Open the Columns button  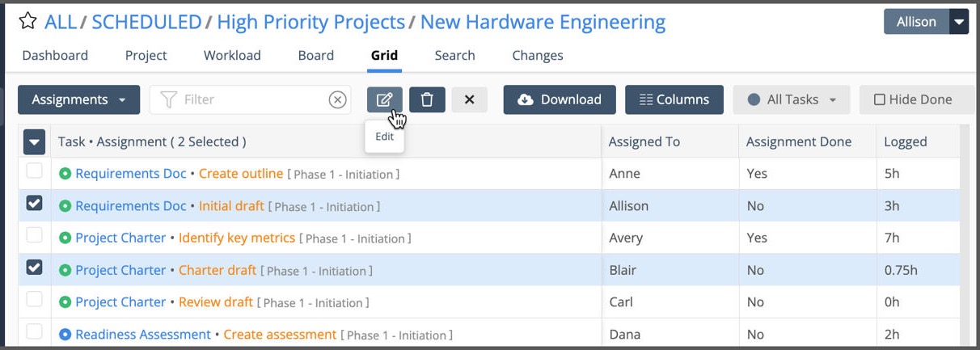click(x=674, y=99)
